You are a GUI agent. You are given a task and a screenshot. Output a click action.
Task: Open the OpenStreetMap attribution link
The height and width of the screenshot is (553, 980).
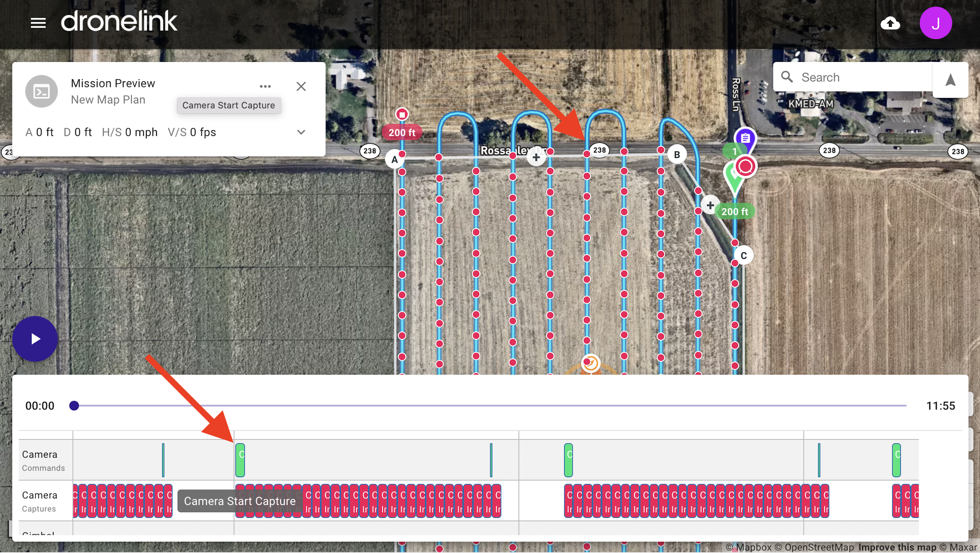pyautogui.click(x=814, y=547)
